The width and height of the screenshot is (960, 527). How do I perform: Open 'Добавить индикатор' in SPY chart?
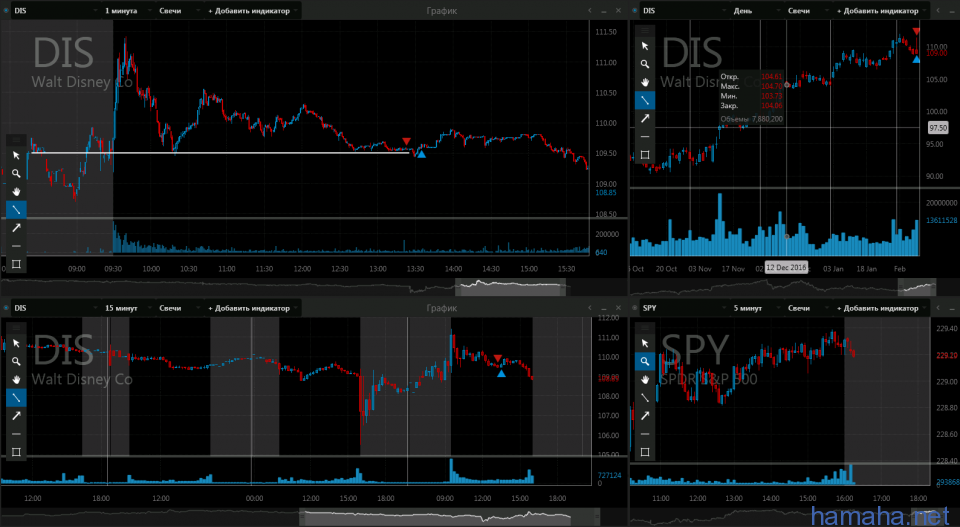pos(881,308)
